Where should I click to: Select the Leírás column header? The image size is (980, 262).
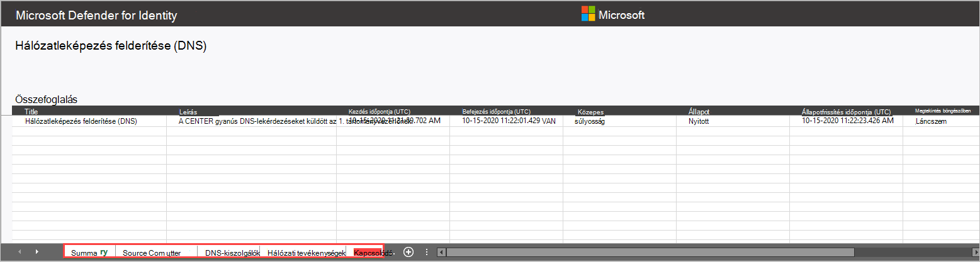point(188,111)
